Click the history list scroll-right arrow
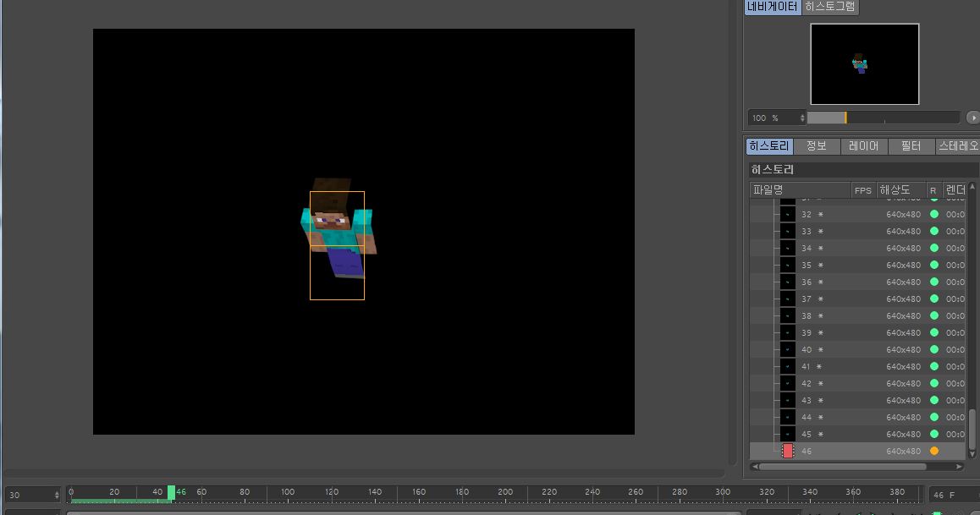 coord(960,466)
